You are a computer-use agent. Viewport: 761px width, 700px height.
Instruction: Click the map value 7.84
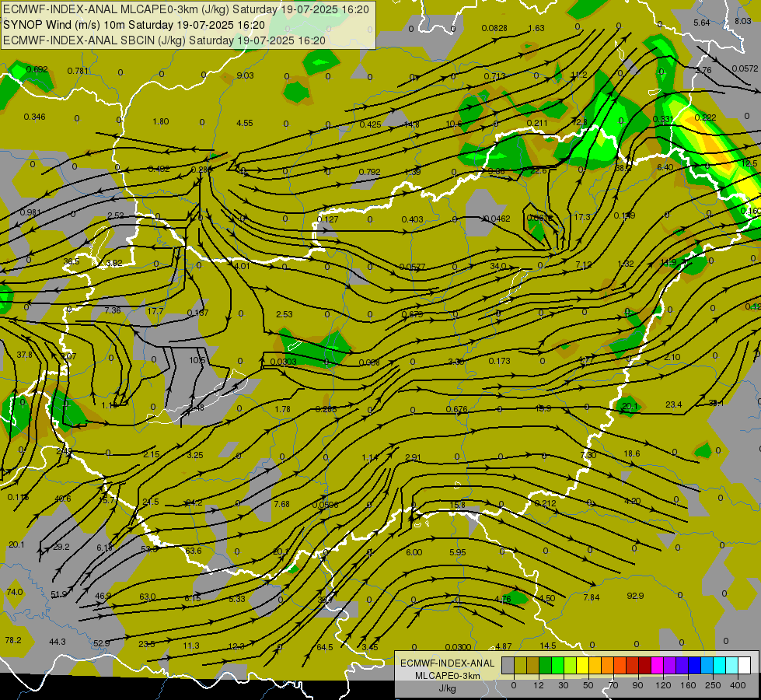(591, 597)
